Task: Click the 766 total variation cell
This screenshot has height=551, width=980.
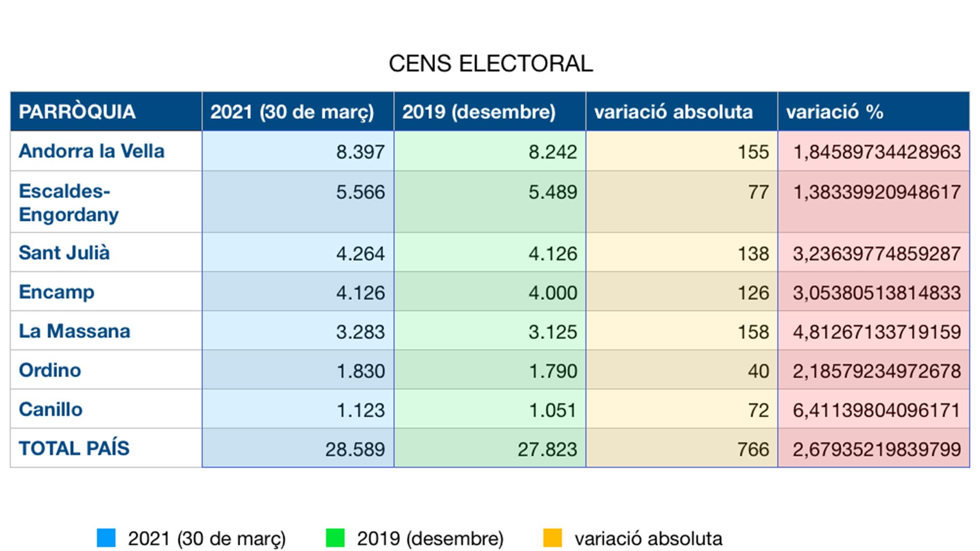Action: (x=753, y=449)
